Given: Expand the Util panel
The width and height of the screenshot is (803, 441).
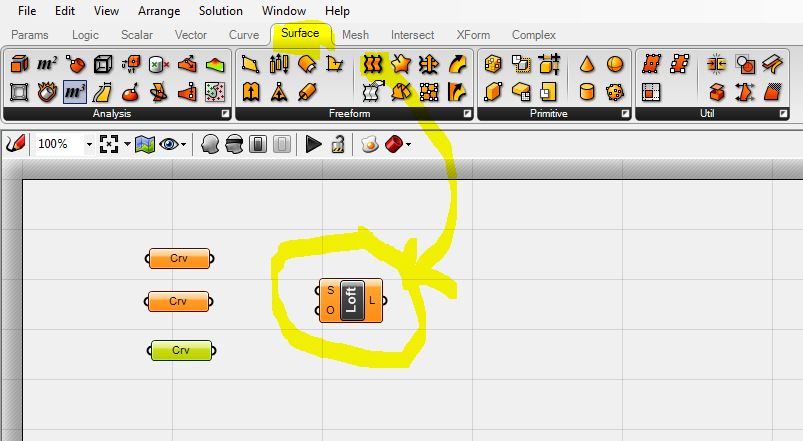Looking at the screenshot, I should 784,114.
